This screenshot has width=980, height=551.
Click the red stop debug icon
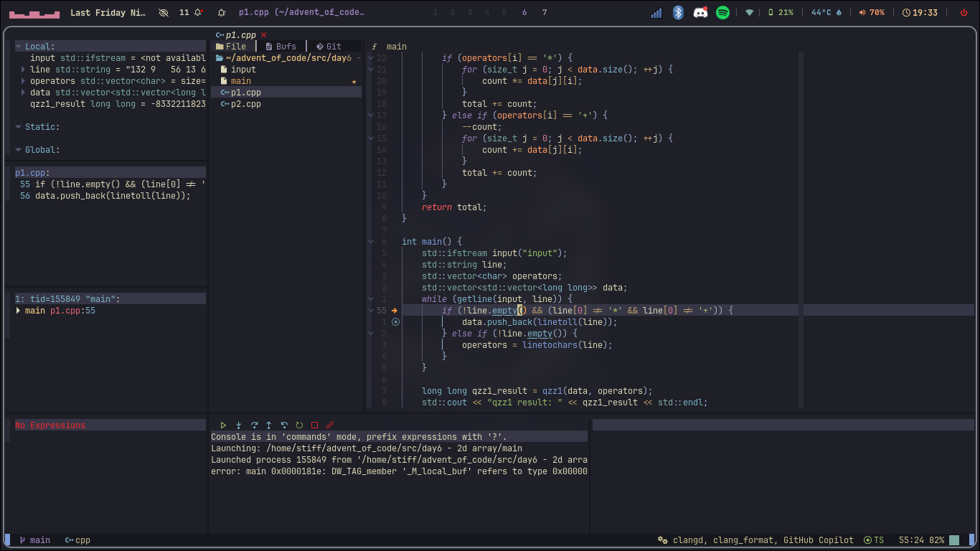314,425
